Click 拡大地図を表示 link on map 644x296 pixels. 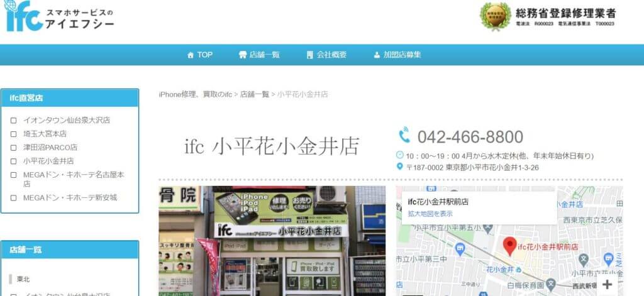[x=430, y=214]
